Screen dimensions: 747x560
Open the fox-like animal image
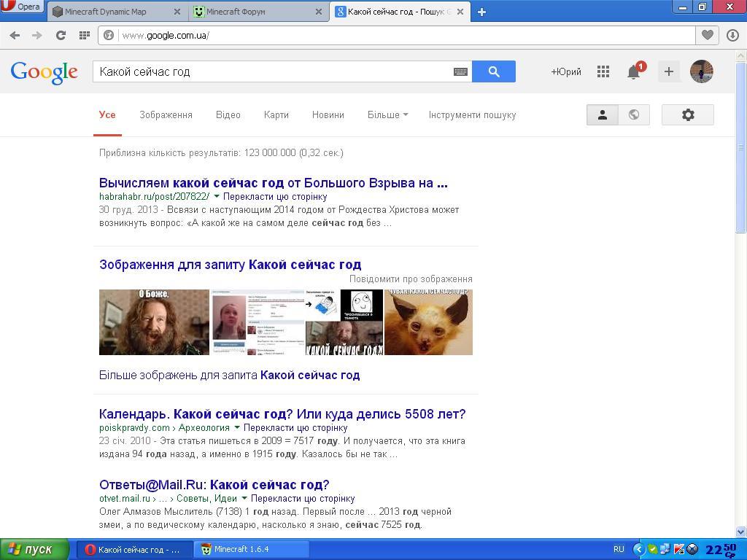[428, 322]
